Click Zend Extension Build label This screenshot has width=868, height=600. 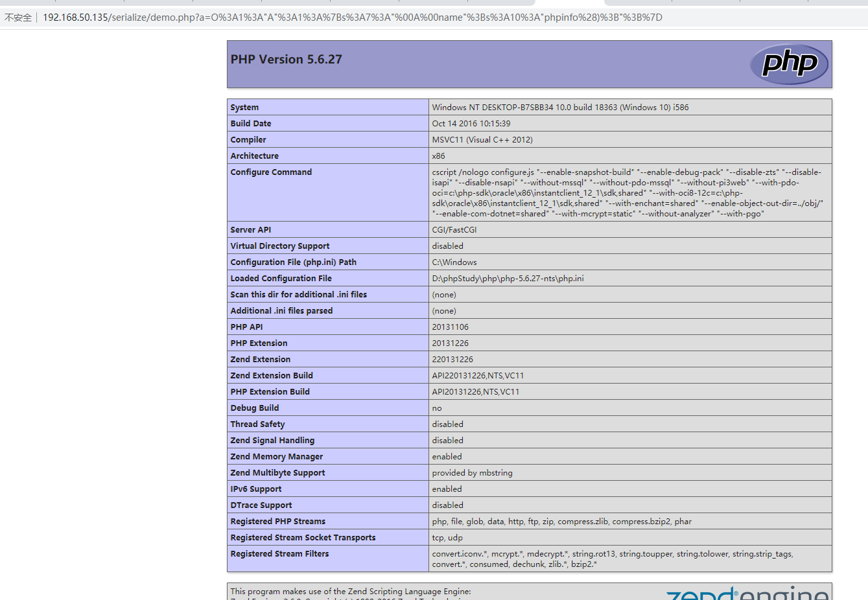[272, 376]
